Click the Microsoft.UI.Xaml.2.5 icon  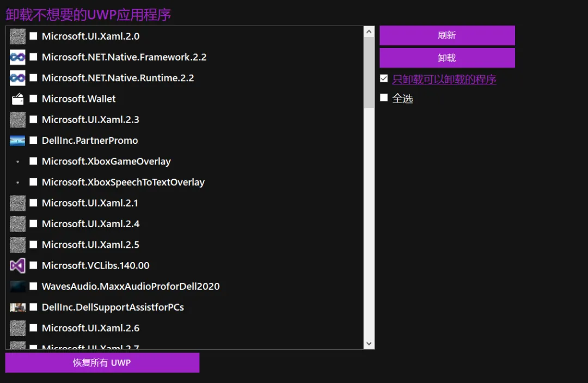17,245
